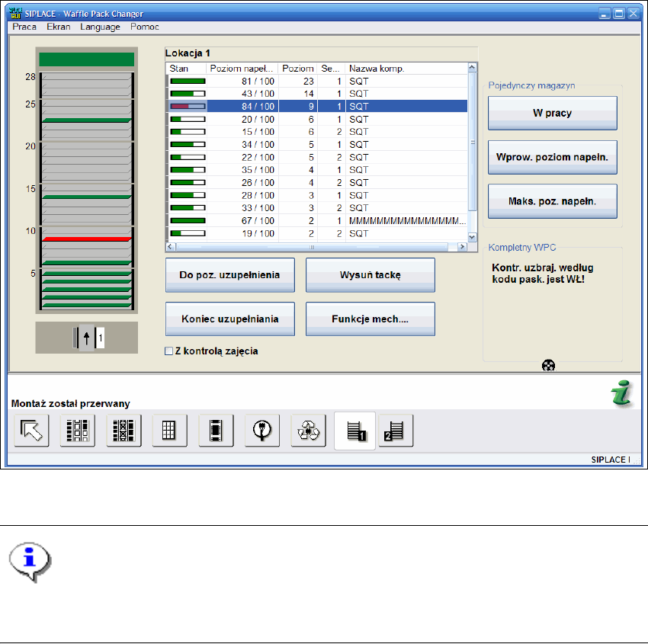This screenshot has width=648, height=644.
Task: Select the row with fill level 22 / 100
Action: pos(317,158)
